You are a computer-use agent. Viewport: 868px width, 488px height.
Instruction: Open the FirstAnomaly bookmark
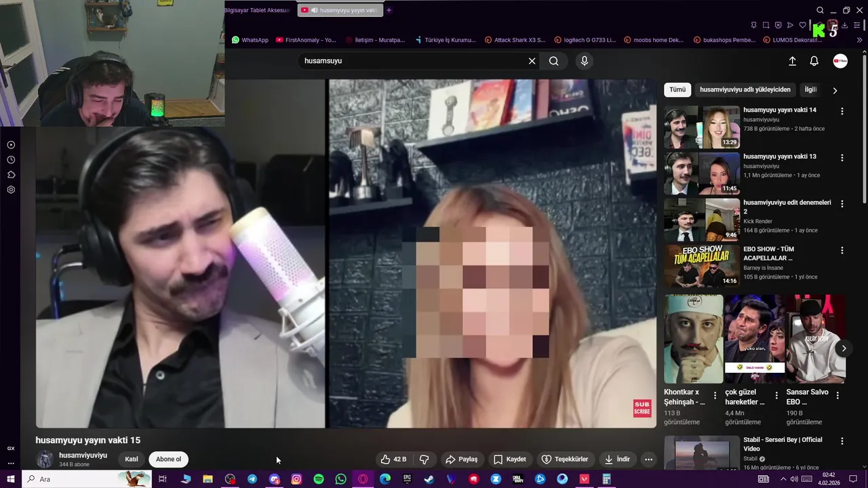pos(306,40)
